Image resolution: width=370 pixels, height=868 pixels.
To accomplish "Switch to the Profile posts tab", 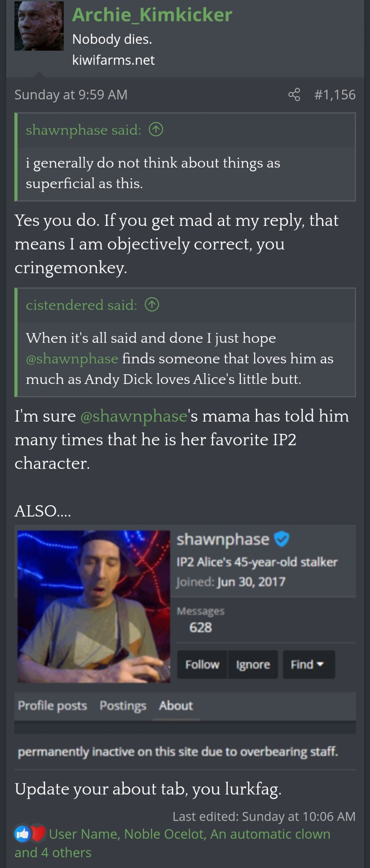I will point(53,706).
